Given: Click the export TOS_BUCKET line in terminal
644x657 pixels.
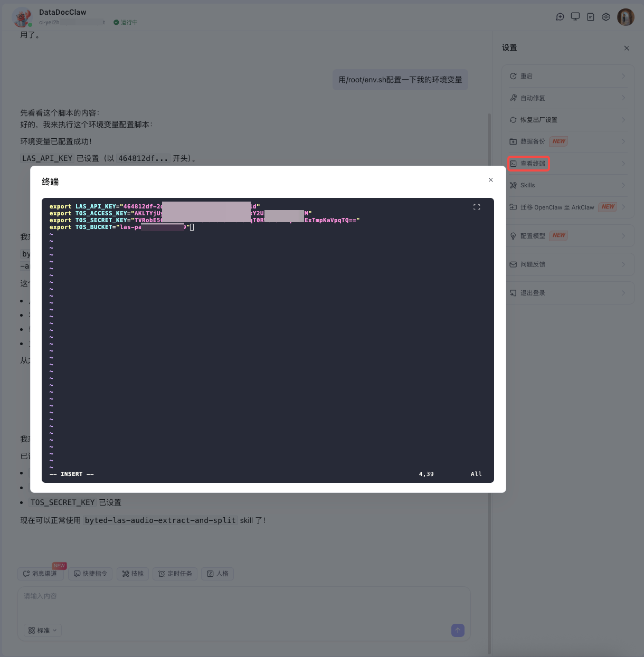Looking at the screenshot, I should [x=122, y=227].
